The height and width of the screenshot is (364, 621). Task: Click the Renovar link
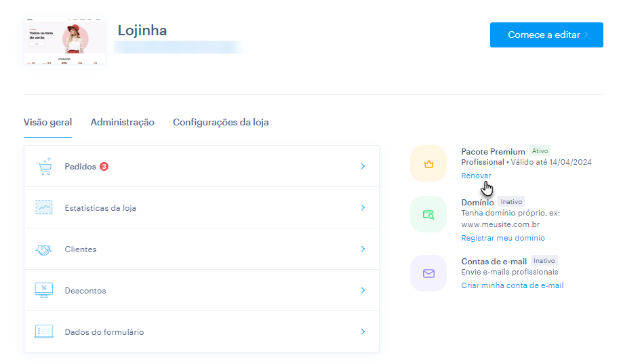coord(476,176)
